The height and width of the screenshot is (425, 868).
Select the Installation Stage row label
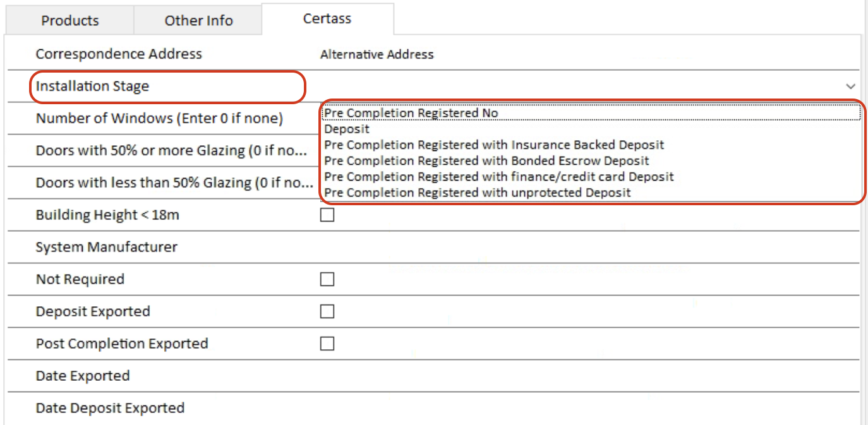tap(92, 86)
